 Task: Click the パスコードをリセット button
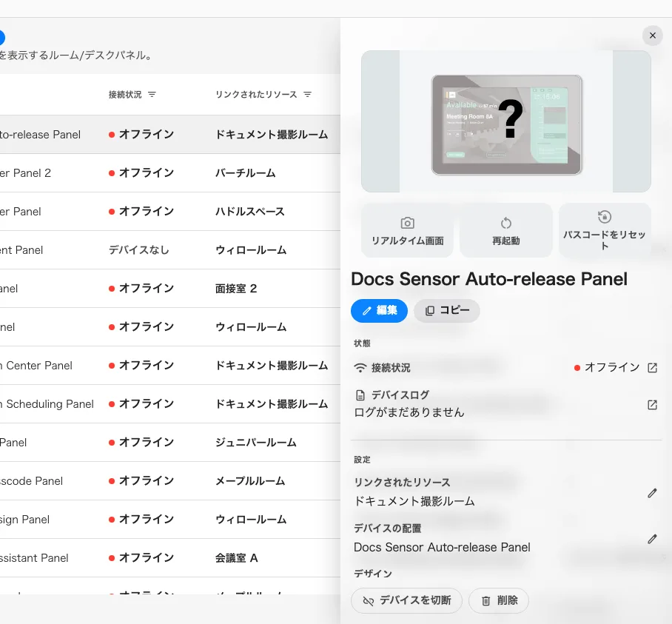point(605,230)
